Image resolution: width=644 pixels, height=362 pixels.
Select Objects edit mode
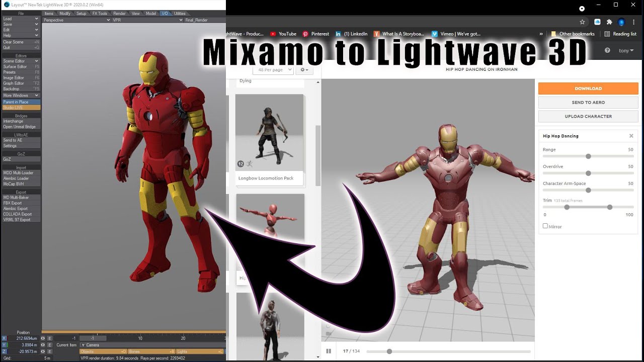point(103,351)
